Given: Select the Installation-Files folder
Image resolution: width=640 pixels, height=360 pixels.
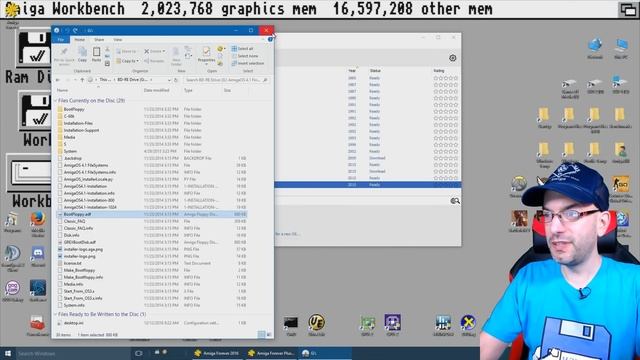Looking at the screenshot, I should coord(78,123).
